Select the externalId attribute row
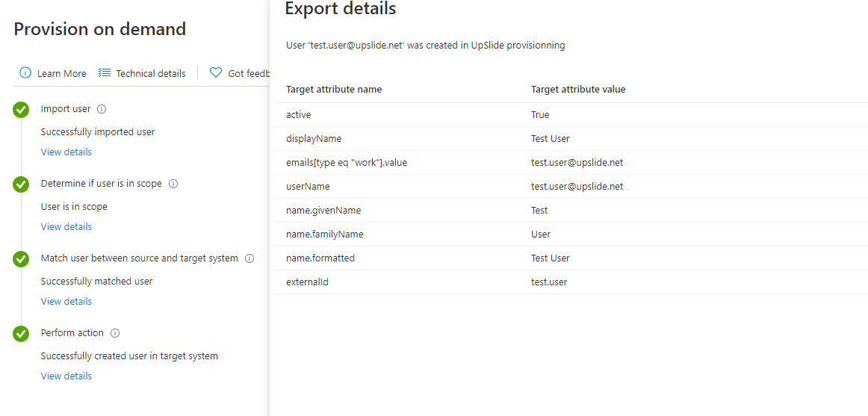The width and height of the screenshot is (868, 416). (571, 282)
